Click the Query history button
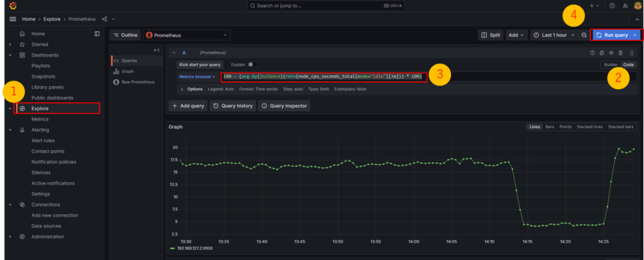This screenshot has height=260, width=644. pyautogui.click(x=232, y=106)
